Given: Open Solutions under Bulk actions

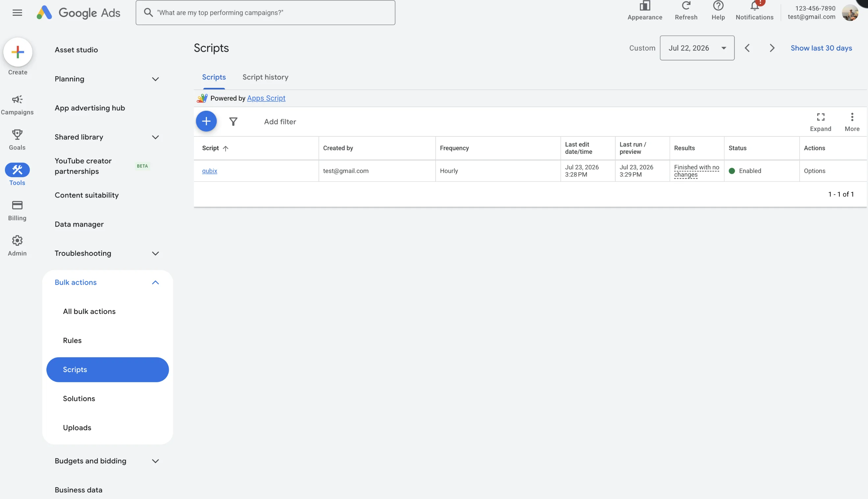Looking at the screenshot, I should pyautogui.click(x=79, y=399).
